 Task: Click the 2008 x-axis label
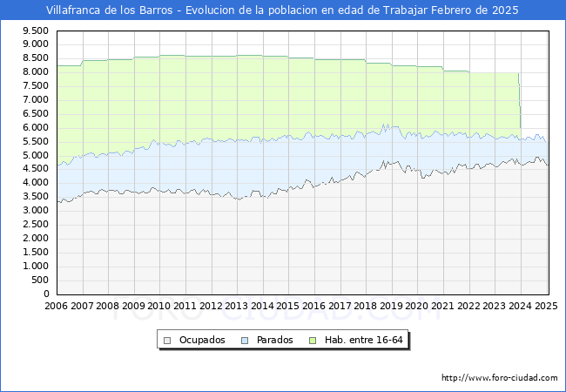(108, 306)
